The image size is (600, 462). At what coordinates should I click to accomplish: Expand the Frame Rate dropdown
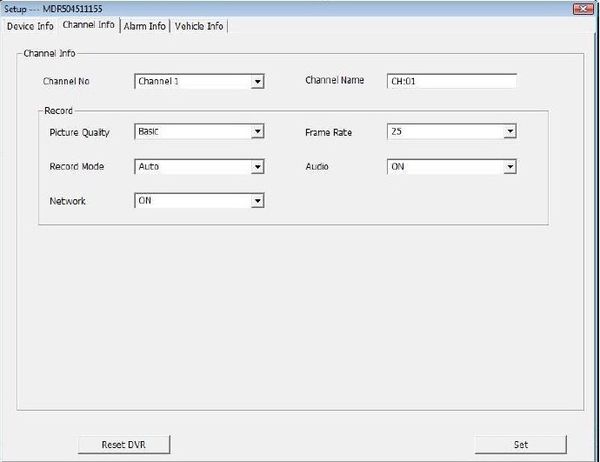point(509,132)
